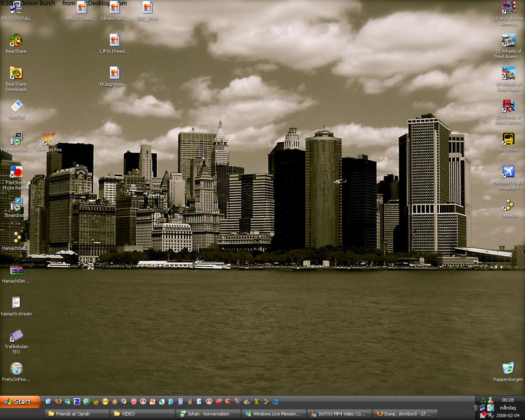Click Internet Explorer quick launch icon
The height and width of the screenshot is (420, 525).
click(49, 401)
